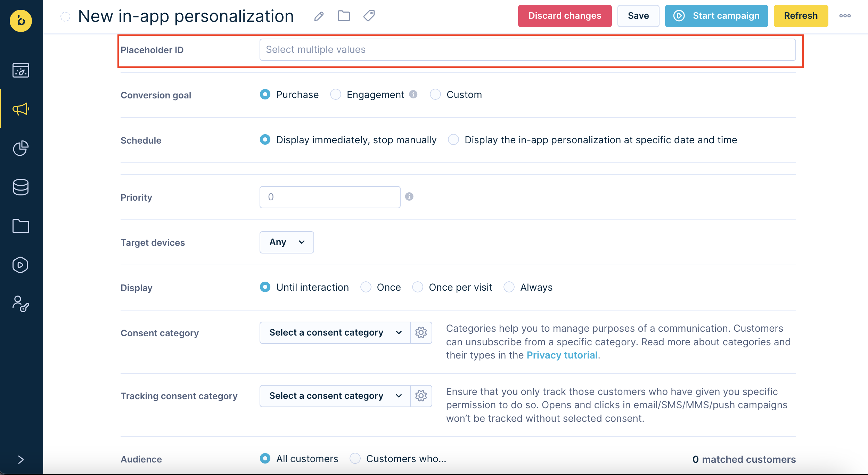
Task: Click gear icon next to Consent category
Action: click(421, 333)
